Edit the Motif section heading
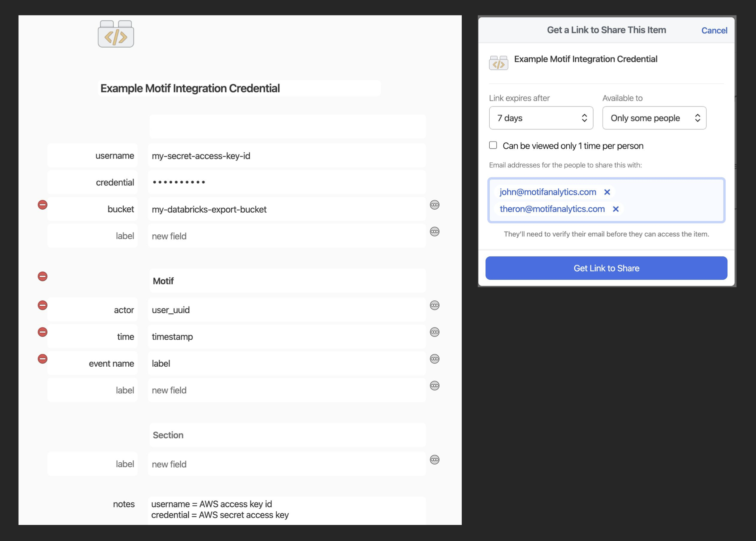This screenshot has height=541, width=756. click(x=287, y=281)
